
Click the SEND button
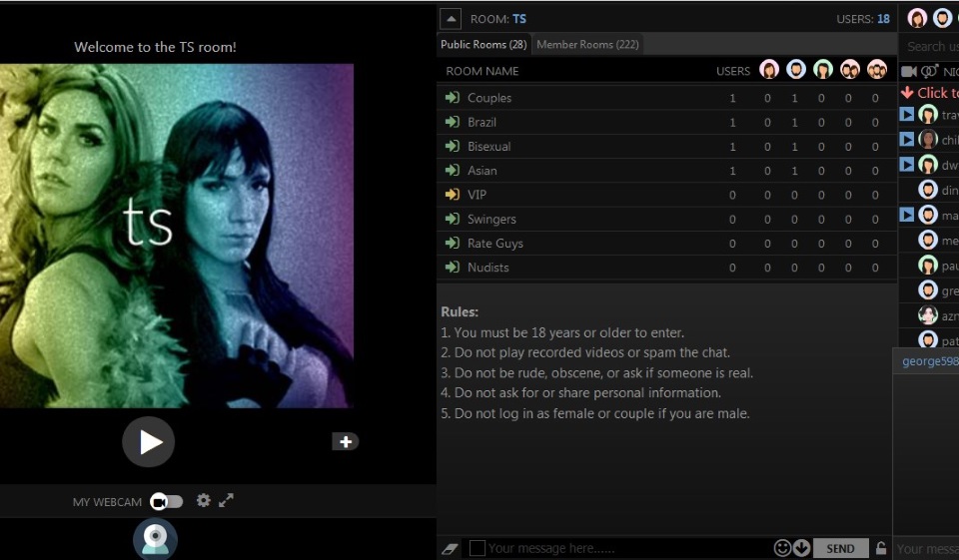click(x=840, y=548)
